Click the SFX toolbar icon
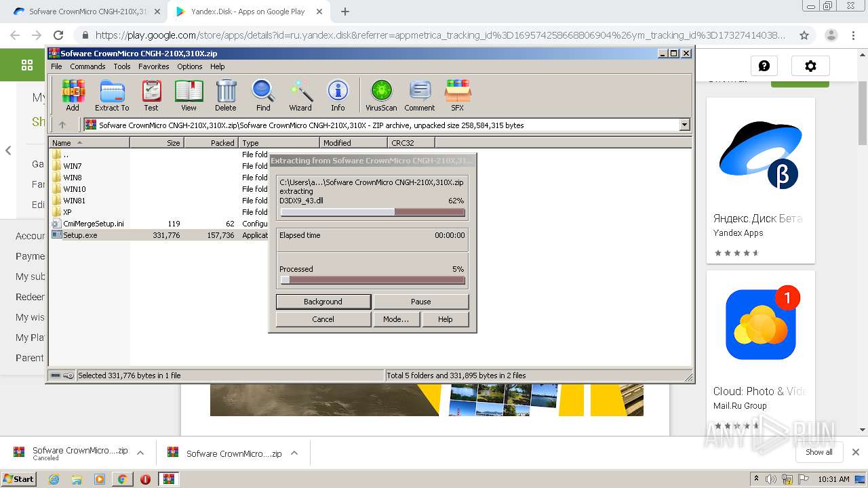This screenshot has height=488, width=868. [x=458, y=95]
